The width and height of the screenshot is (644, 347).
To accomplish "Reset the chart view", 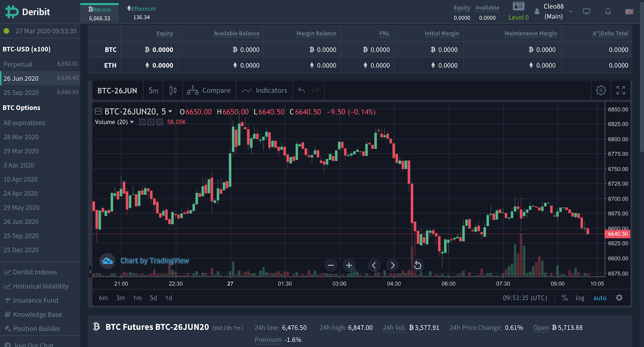I will [x=418, y=265].
